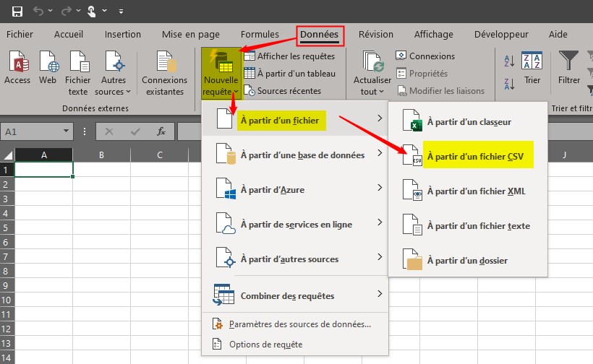Click Afficher les requêtes button
This screenshot has width=593, height=364.
point(289,56)
